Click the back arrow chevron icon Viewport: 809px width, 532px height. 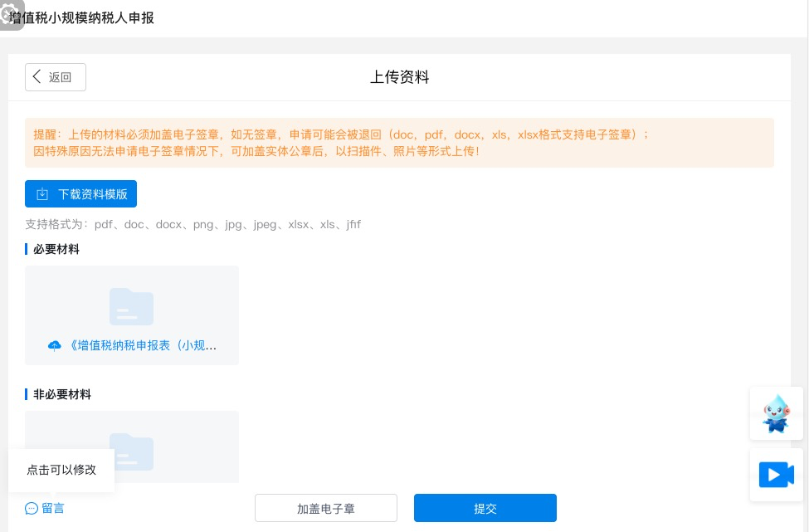pyautogui.click(x=37, y=77)
